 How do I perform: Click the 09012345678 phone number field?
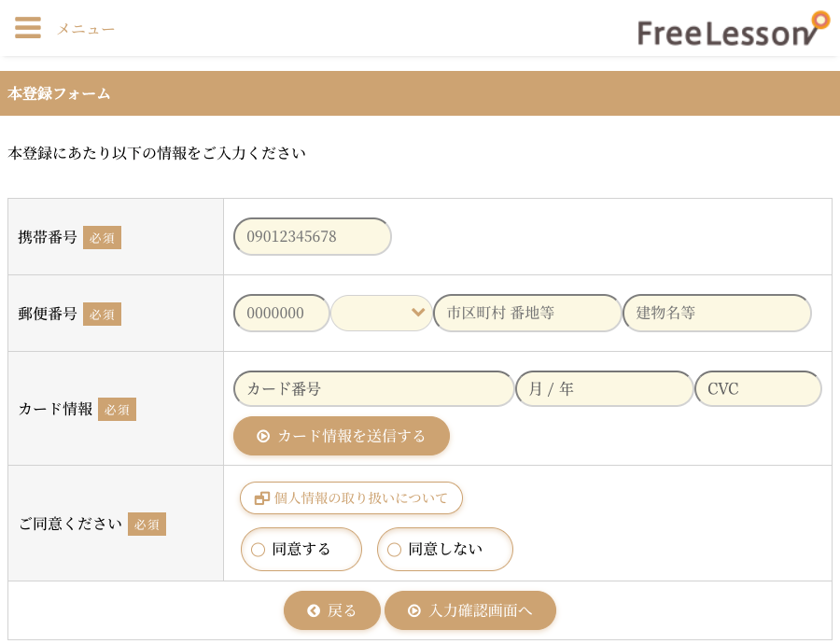tap(312, 237)
